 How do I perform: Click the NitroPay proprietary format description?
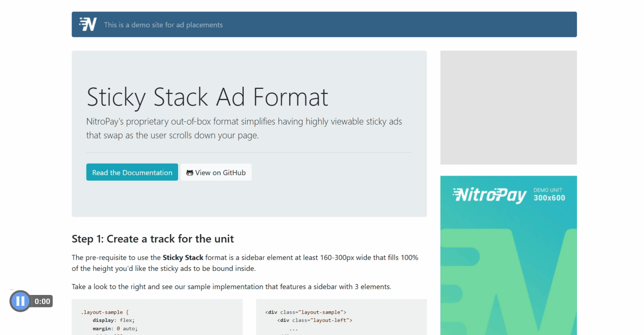(244, 128)
